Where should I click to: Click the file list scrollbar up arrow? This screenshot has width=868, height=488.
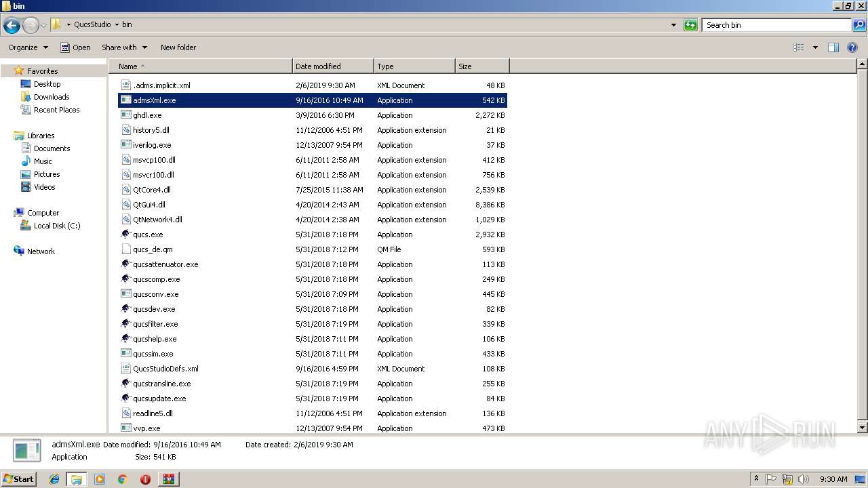tap(862, 64)
